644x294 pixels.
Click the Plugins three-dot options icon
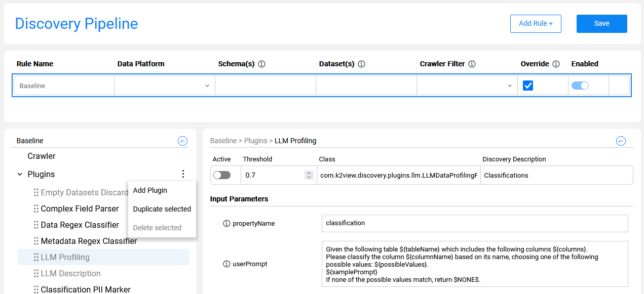click(x=183, y=174)
